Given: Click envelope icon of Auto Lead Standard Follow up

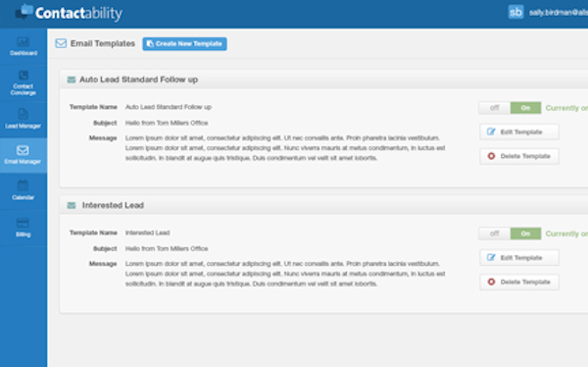Looking at the screenshot, I should pos(72,79).
